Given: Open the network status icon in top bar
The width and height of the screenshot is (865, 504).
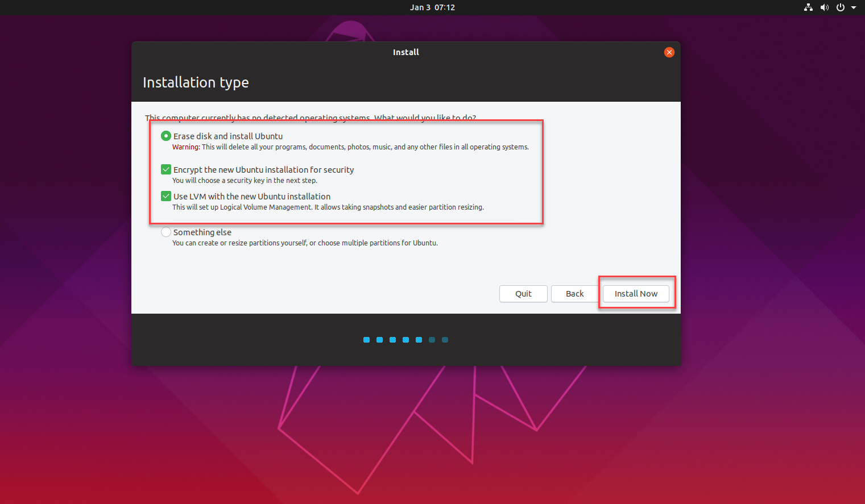Looking at the screenshot, I should pos(808,7).
